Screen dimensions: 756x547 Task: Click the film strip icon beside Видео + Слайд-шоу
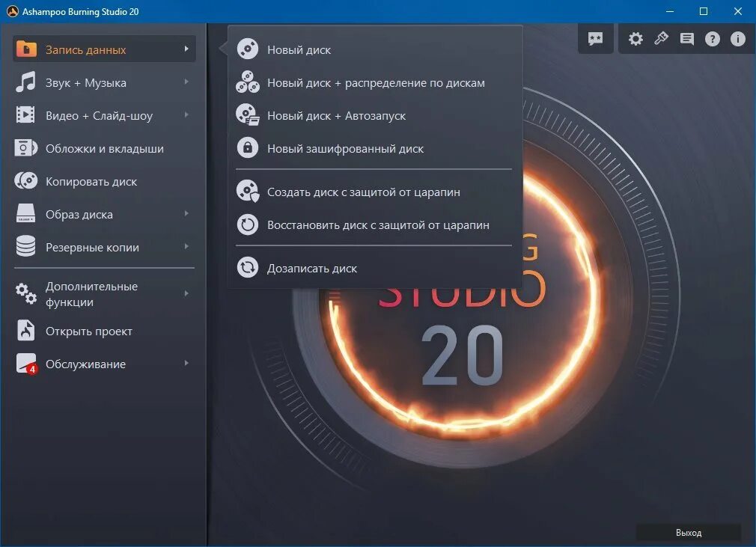pos(25,115)
